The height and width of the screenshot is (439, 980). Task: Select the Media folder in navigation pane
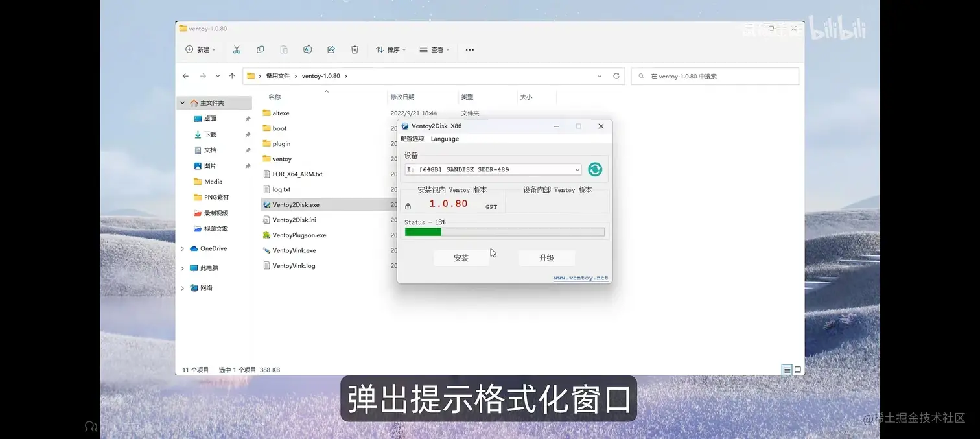[213, 182]
